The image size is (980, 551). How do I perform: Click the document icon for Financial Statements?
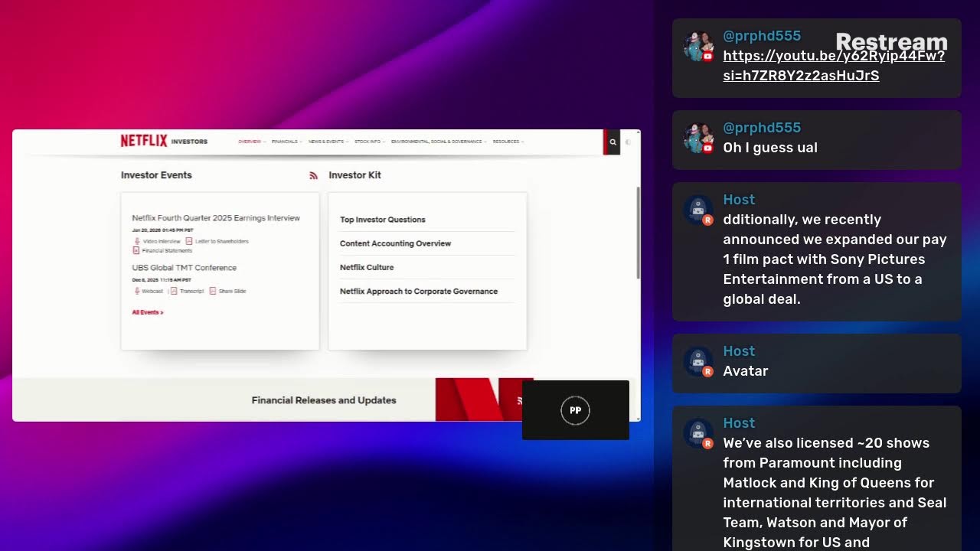tap(136, 250)
